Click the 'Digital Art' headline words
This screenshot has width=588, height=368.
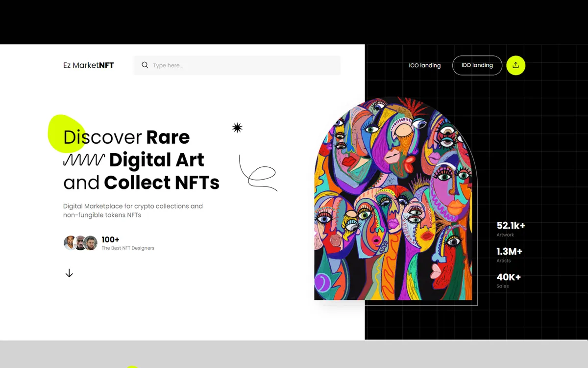tap(157, 160)
